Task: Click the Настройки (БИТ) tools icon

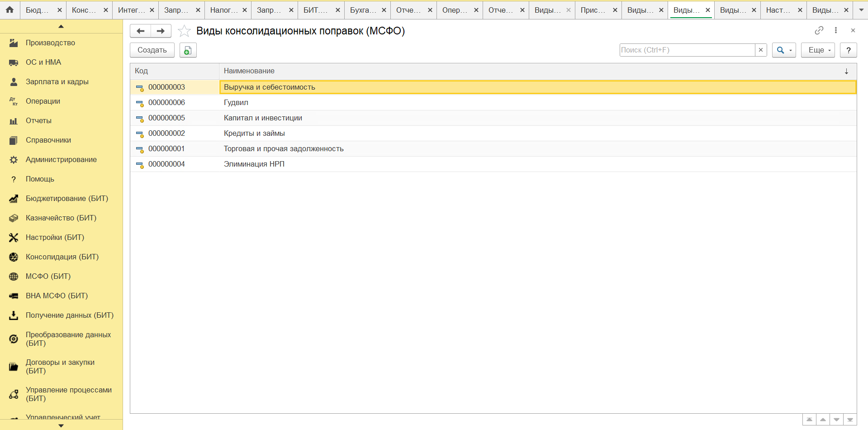Action: (x=14, y=238)
